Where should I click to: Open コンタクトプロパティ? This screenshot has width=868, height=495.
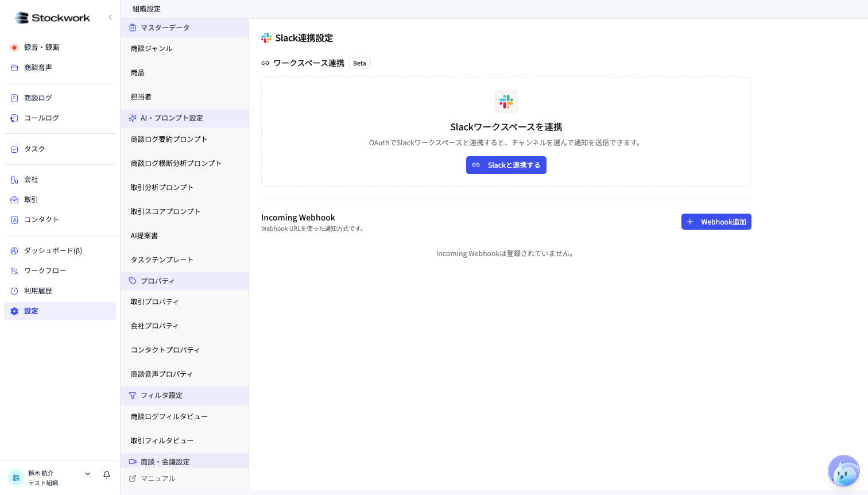click(184, 350)
